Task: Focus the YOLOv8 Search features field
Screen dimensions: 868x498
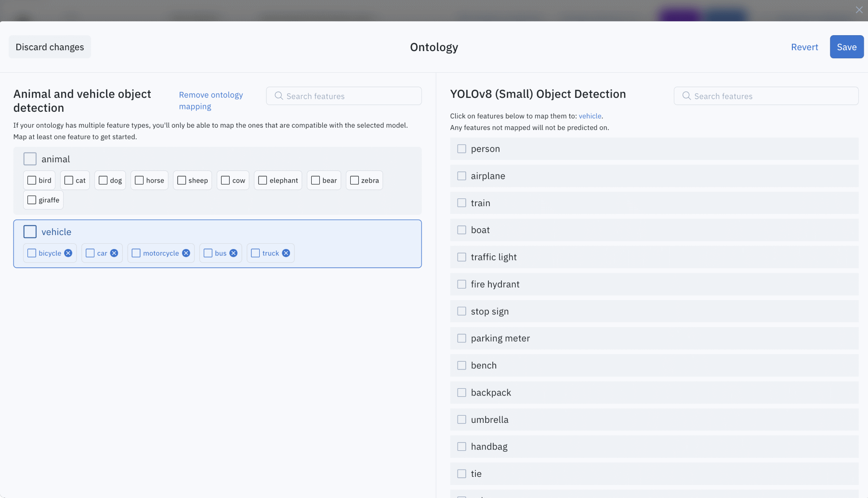Action: (x=766, y=96)
